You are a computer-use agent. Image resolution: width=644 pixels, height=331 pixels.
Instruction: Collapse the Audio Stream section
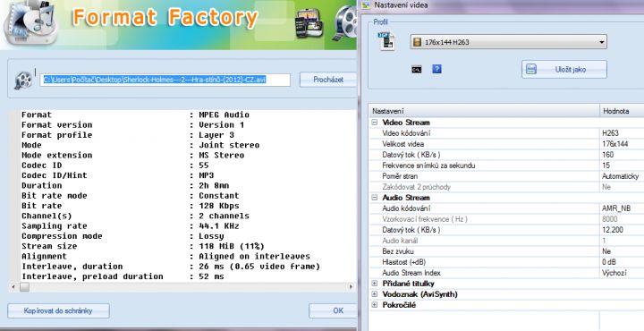pos(374,198)
